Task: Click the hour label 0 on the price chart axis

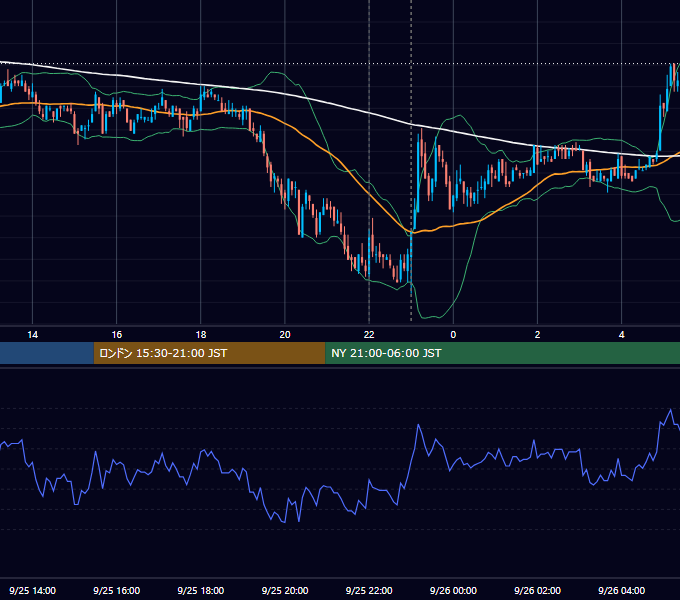Action: point(453,335)
